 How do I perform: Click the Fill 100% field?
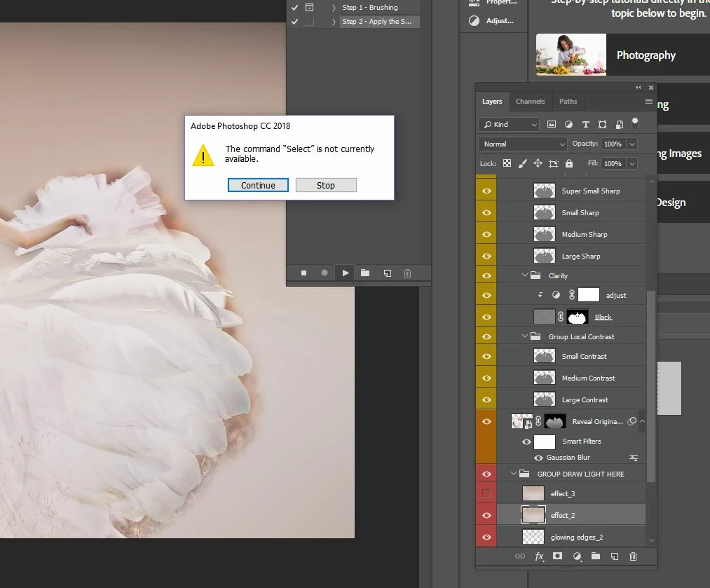coord(613,163)
